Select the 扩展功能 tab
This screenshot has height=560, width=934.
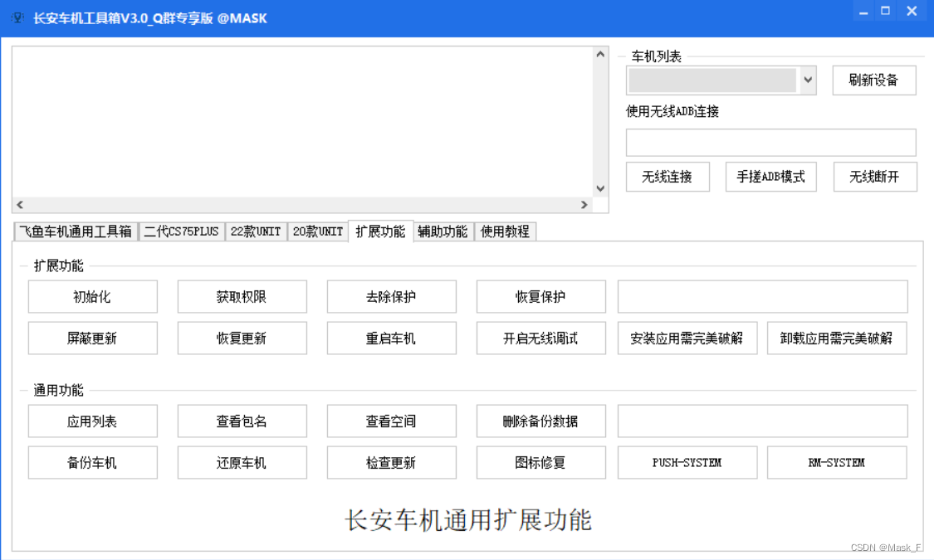tap(380, 231)
